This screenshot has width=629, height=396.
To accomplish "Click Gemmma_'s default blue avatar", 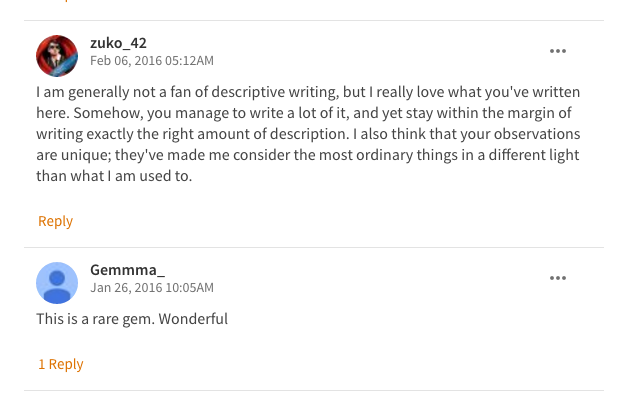I will coord(57,283).
